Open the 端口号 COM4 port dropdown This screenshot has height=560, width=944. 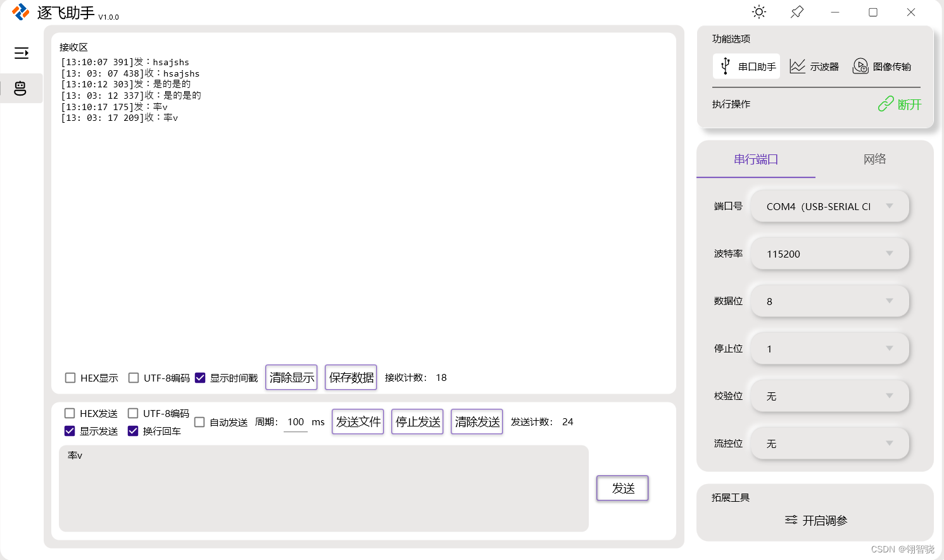(x=829, y=206)
